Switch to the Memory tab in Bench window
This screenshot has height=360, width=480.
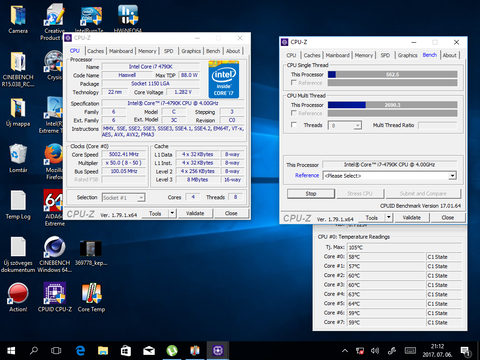tap(364, 55)
